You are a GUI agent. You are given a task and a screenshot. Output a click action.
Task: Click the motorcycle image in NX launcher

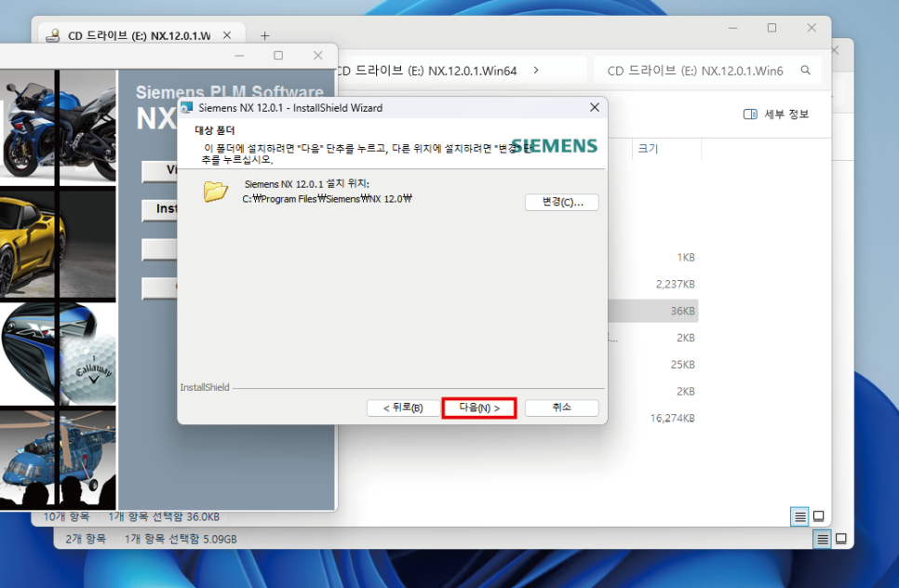(58, 127)
